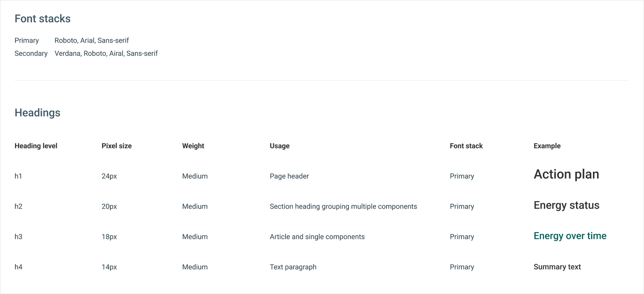Click the Pixel size column header

[116, 146]
